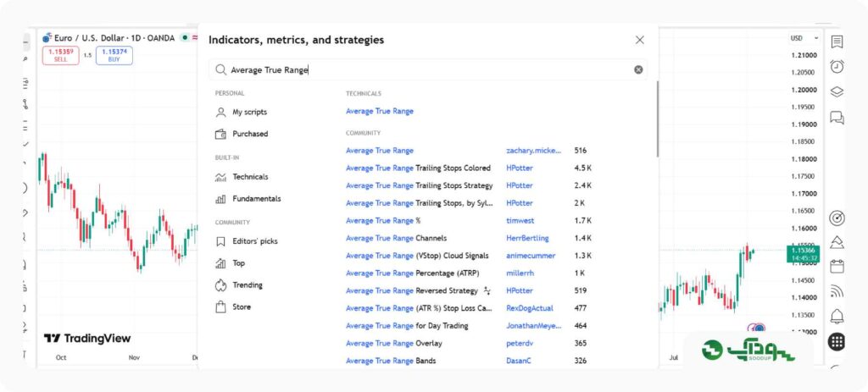Image resolution: width=868 pixels, height=392 pixels.
Task: Add the built-in Average True Range under Technicals
Action: 380,111
